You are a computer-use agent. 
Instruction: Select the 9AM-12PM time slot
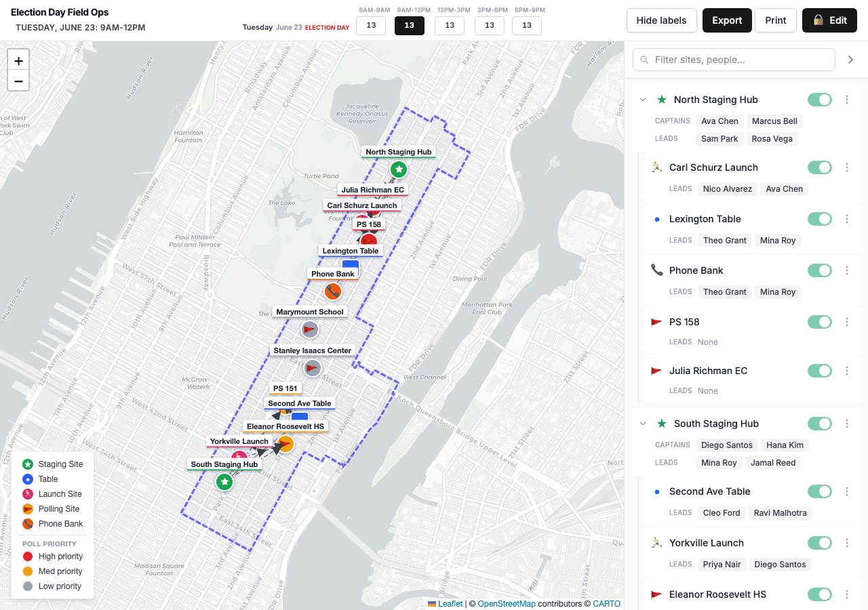[410, 26]
